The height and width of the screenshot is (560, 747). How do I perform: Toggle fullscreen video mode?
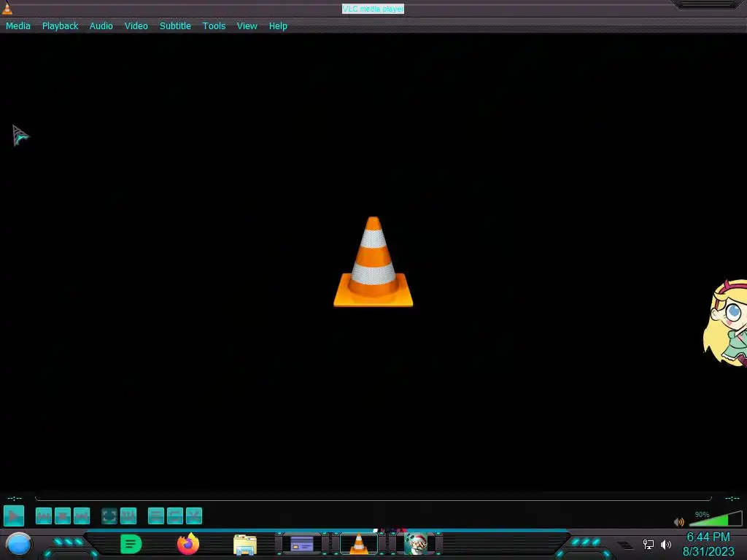click(109, 516)
